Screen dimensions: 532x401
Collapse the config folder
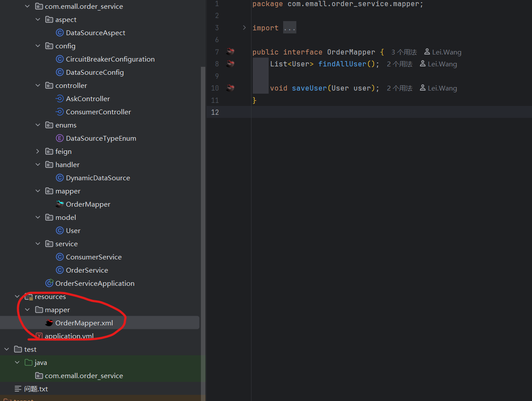coord(38,46)
